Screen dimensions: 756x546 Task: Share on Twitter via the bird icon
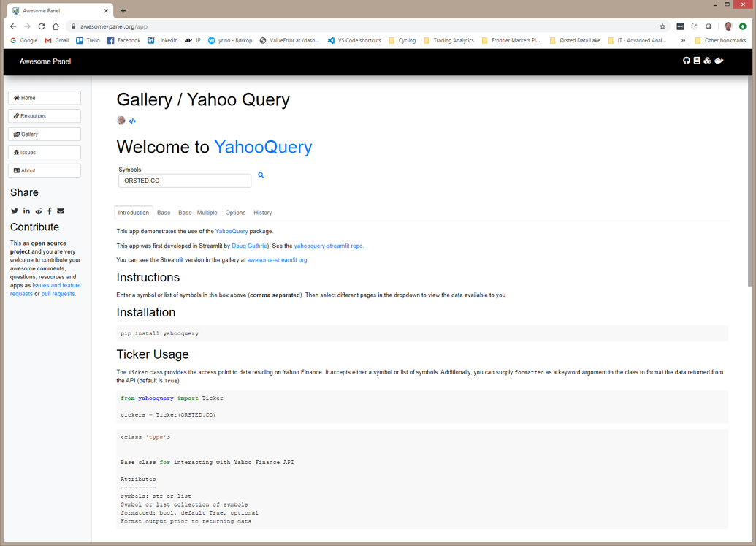point(14,211)
